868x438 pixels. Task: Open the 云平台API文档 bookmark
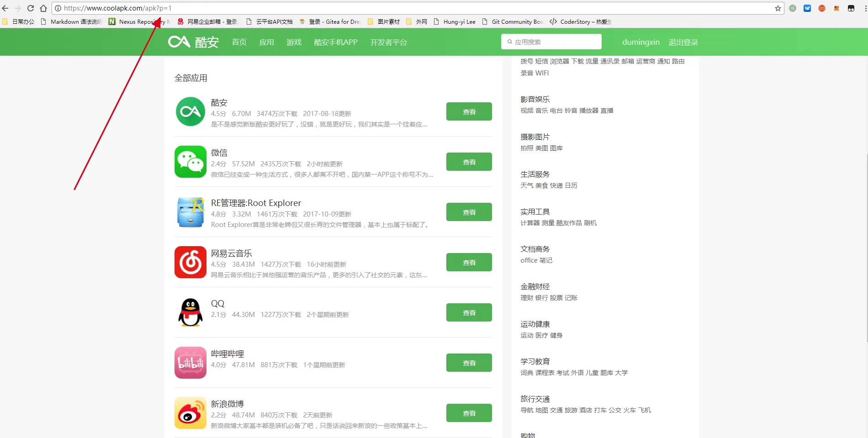(270, 21)
